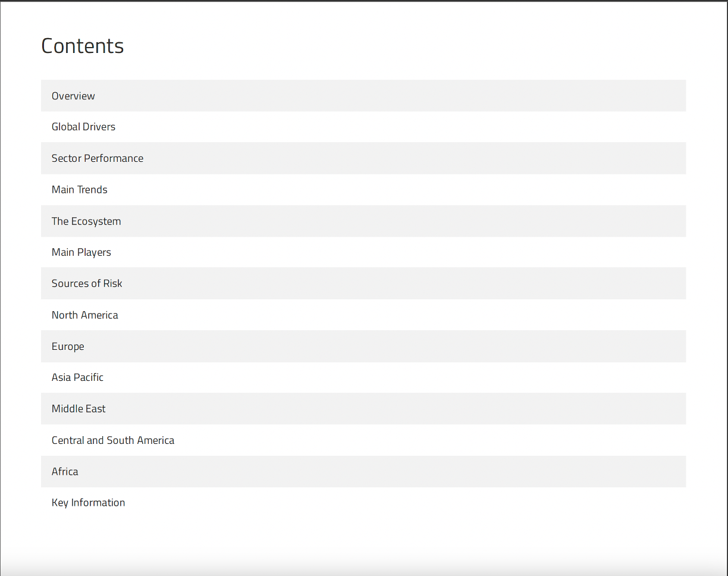Navigate to Main Players entry
728x576 pixels.
(81, 252)
